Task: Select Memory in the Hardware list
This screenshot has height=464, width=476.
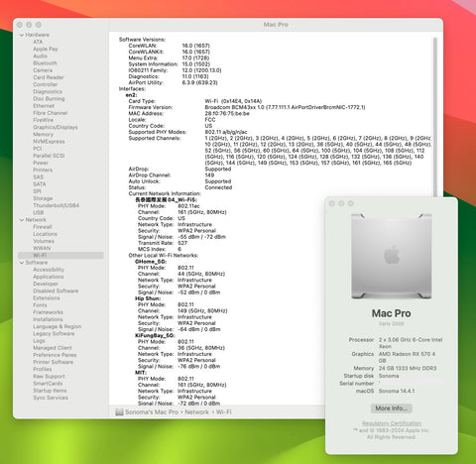Action: pos(43,134)
